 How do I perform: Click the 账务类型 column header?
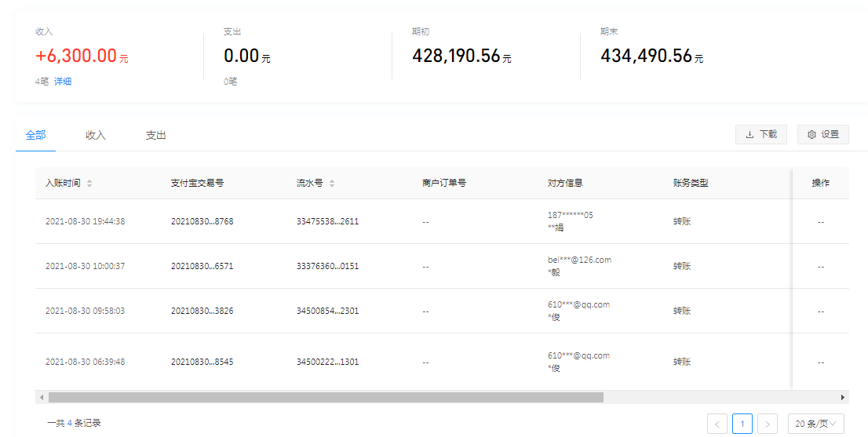pyautogui.click(x=691, y=183)
